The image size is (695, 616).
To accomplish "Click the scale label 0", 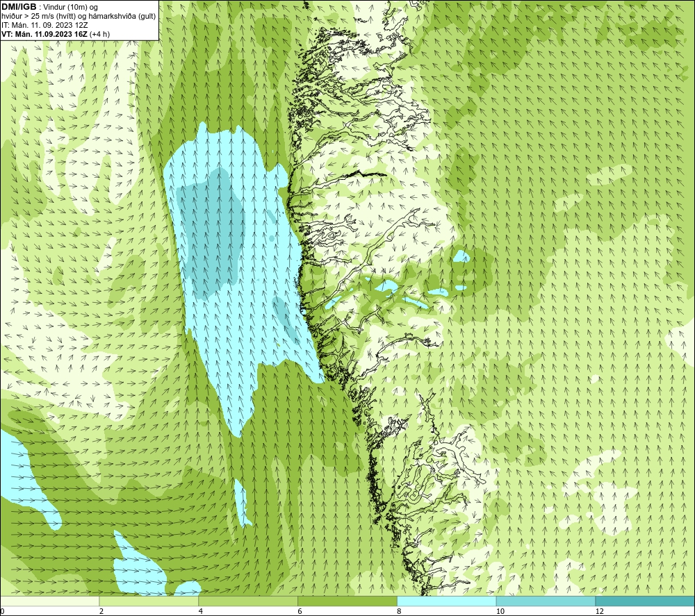I will point(2,612).
